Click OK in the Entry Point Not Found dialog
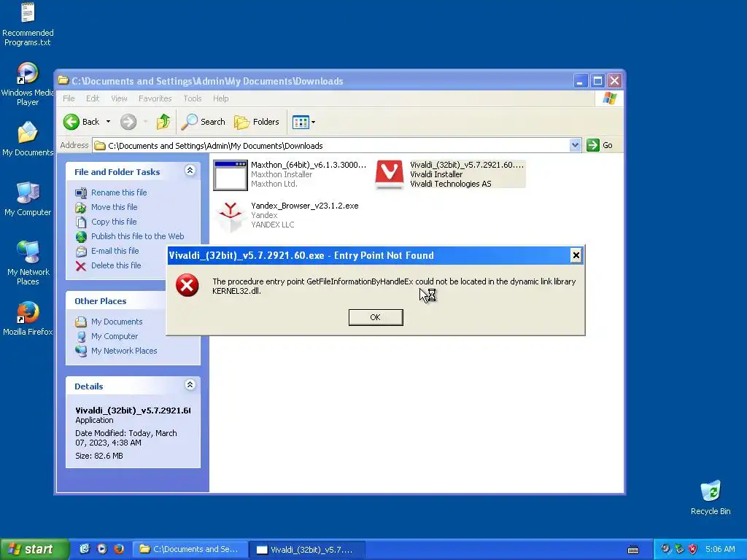Image resolution: width=747 pixels, height=560 pixels. (376, 317)
